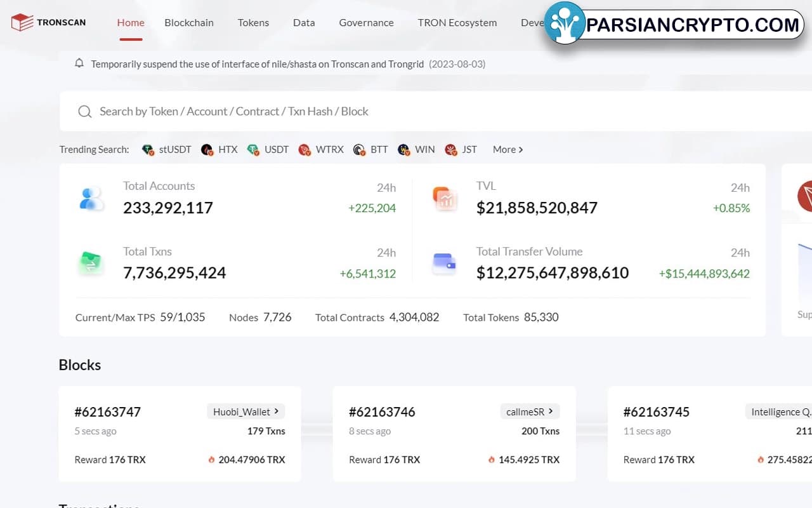Open the Tokens menu

253,23
